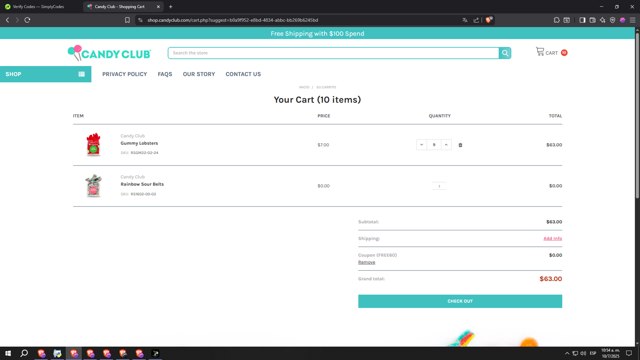Viewport: 640px width, 360px height.
Task: Open Gummy Lobsters product thumbnail
Action: pyautogui.click(x=93, y=144)
